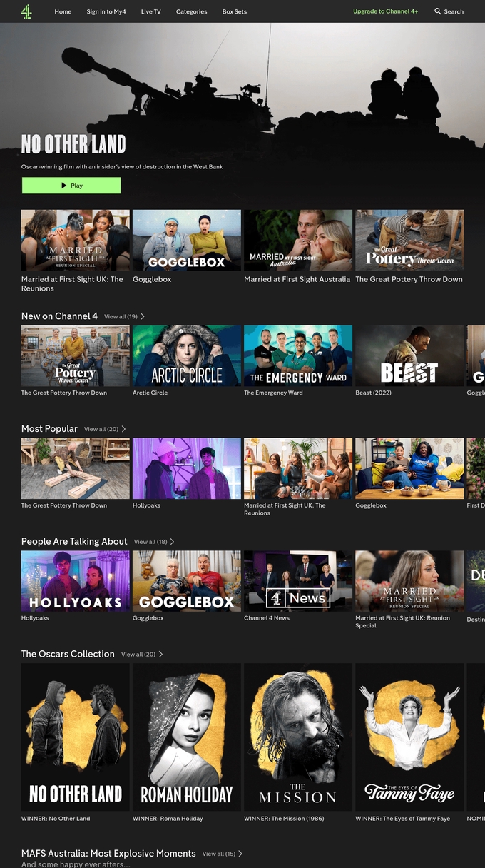The width and height of the screenshot is (485, 868).
Task: Click View all (18) for People Are Talking About
Action: 150,542
